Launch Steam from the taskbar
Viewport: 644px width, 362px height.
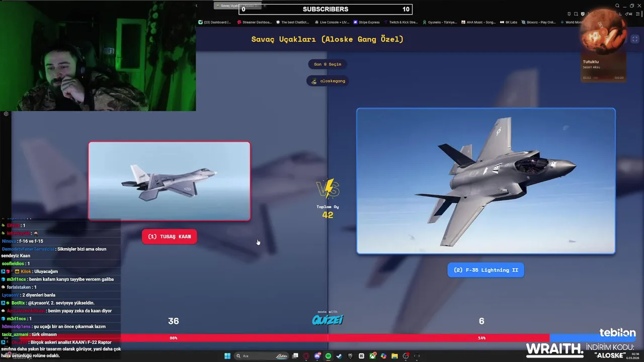339,356
